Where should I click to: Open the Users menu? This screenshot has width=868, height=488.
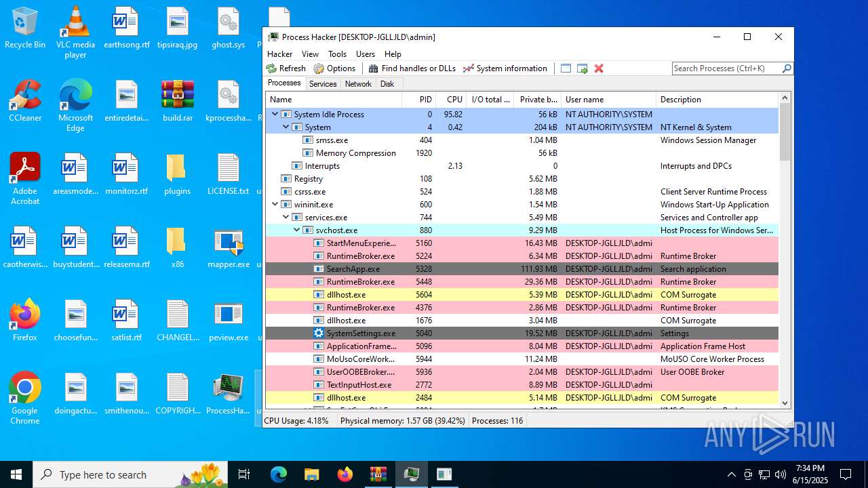pyautogui.click(x=366, y=54)
